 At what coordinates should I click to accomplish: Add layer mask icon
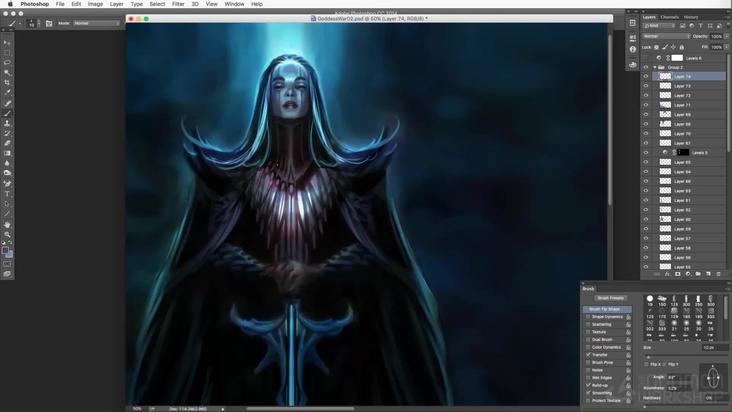coord(677,274)
